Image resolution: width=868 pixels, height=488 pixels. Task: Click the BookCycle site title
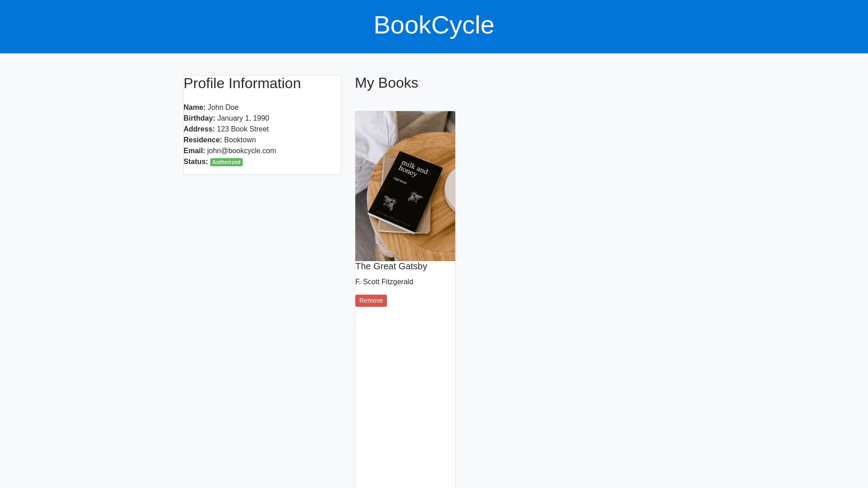click(434, 25)
